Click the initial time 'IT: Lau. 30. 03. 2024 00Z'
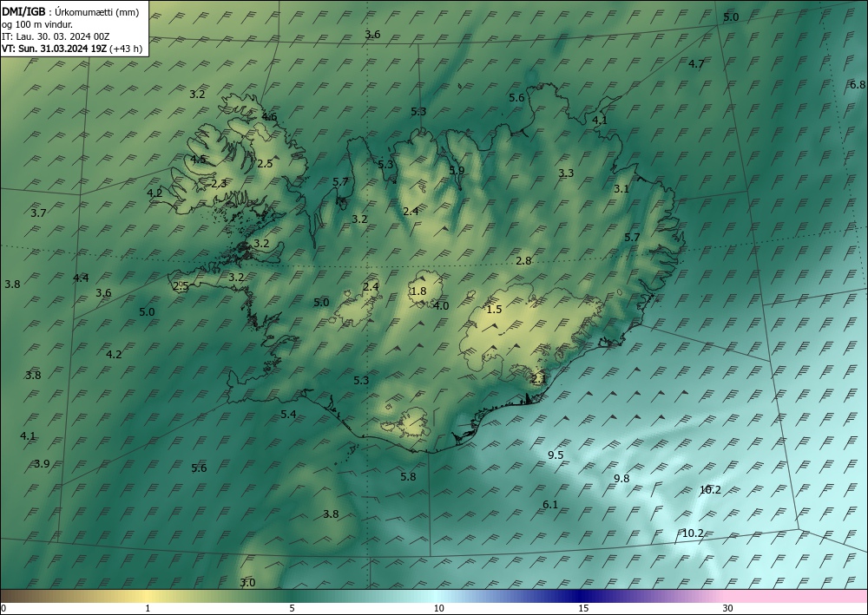The image size is (868, 615). click(x=56, y=36)
